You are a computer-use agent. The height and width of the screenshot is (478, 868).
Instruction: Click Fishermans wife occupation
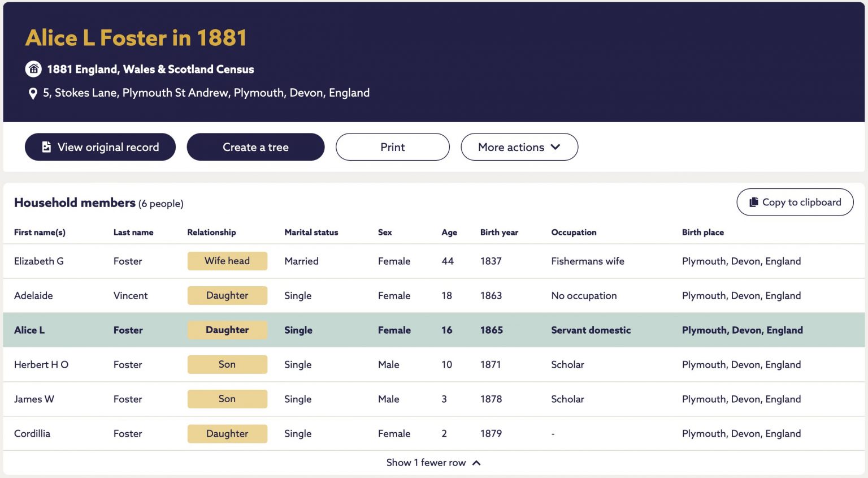point(588,261)
